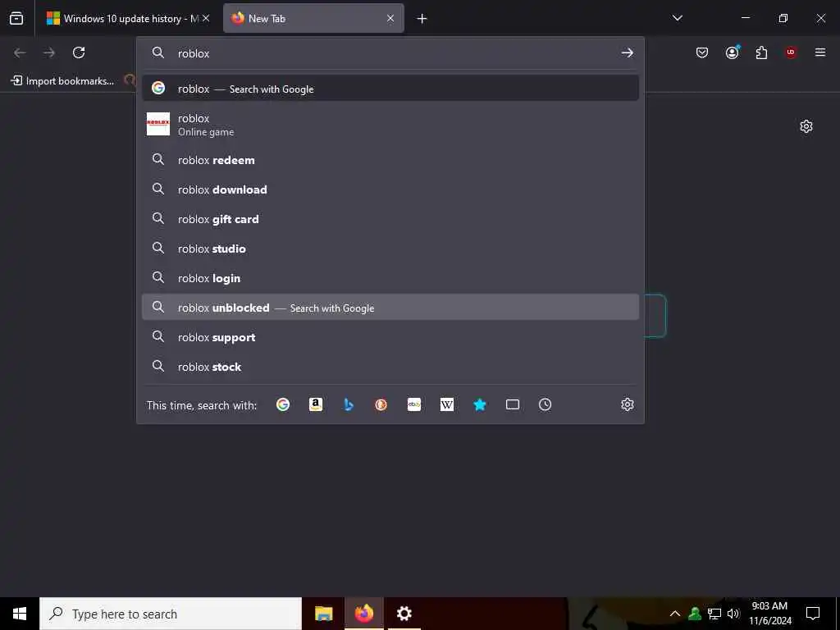
Task: Search this time with Bing icon
Action: coord(349,404)
